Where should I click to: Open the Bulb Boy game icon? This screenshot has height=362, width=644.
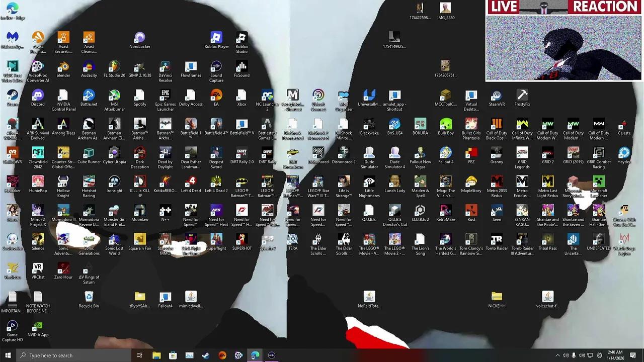446,127
